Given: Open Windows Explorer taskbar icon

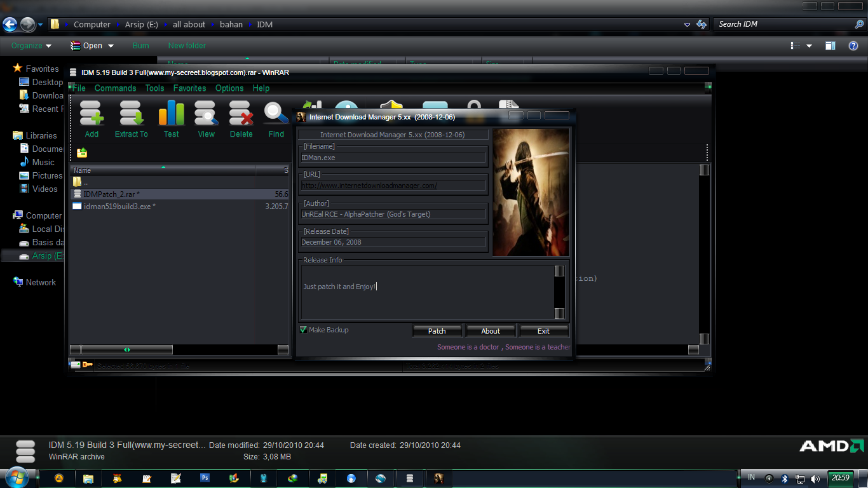Looking at the screenshot, I should click(x=88, y=478).
